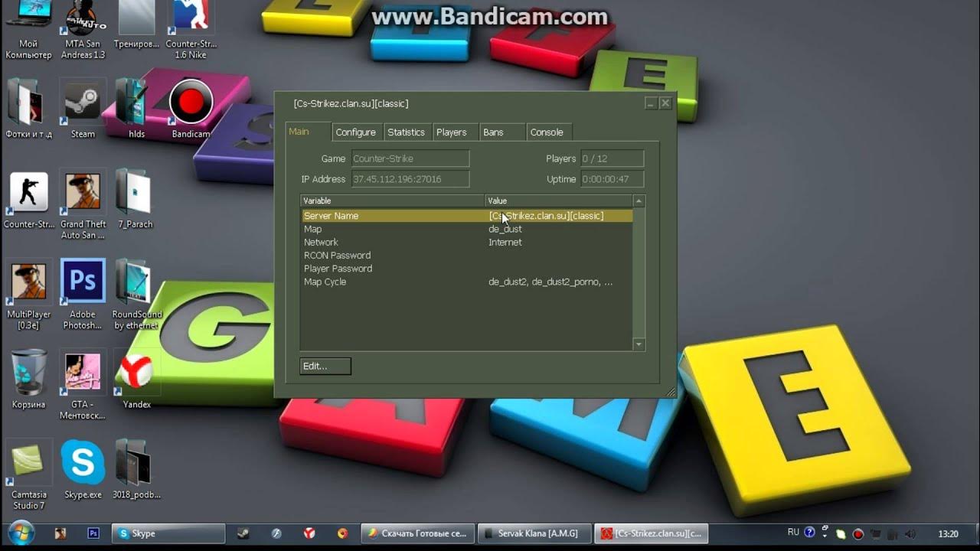The image size is (980, 551).
Task: Click the Uptime field
Action: click(612, 179)
